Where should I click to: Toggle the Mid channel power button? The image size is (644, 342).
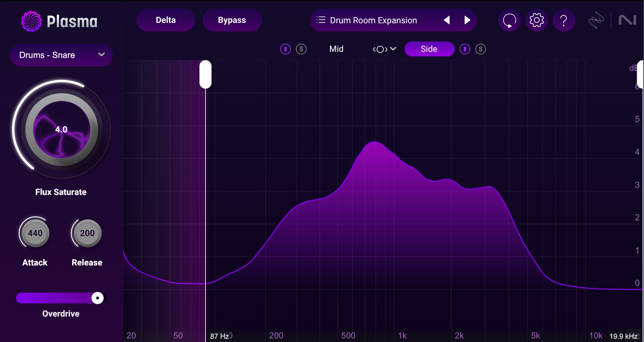click(x=285, y=49)
